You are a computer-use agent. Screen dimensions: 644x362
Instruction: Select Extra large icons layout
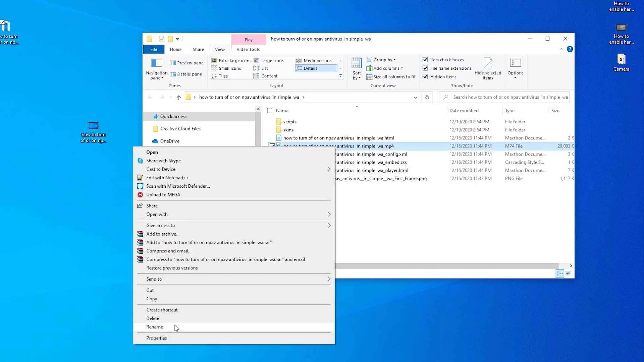231,61
